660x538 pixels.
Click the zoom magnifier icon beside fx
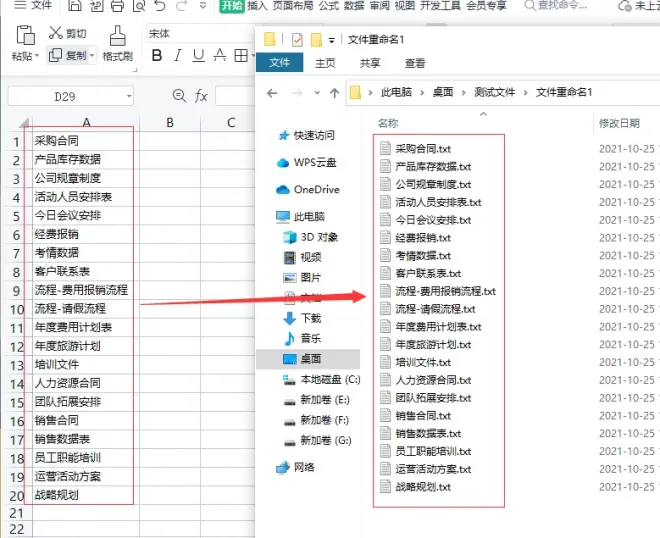coord(179,96)
